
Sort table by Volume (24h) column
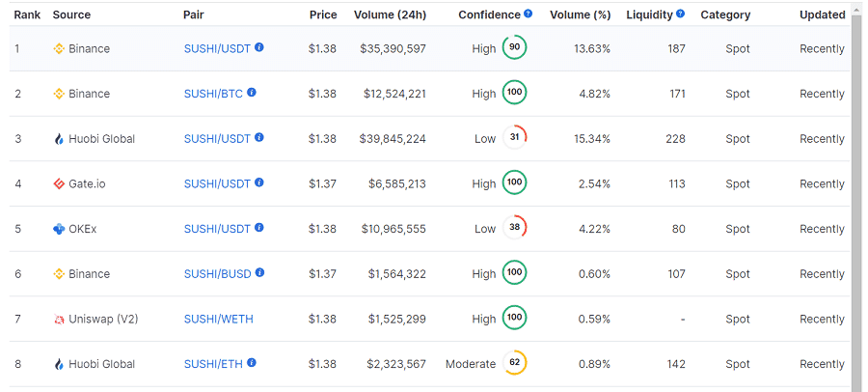pyautogui.click(x=390, y=14)
